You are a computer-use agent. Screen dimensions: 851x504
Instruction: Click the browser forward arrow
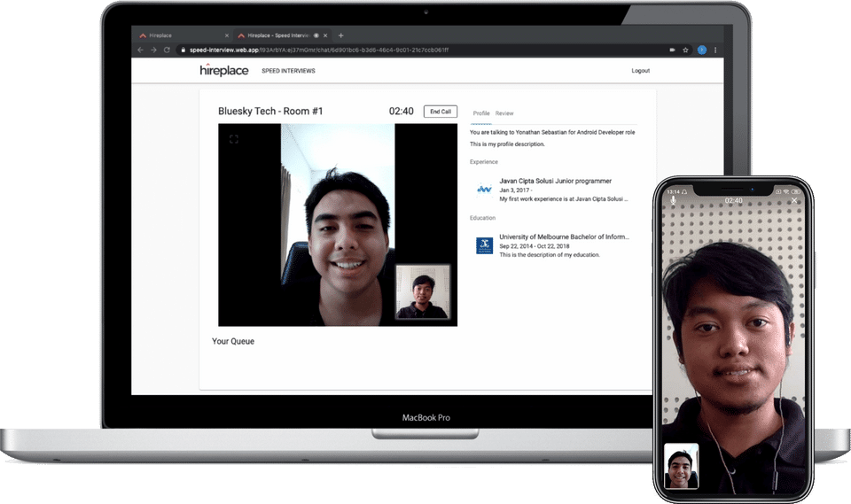153,50
